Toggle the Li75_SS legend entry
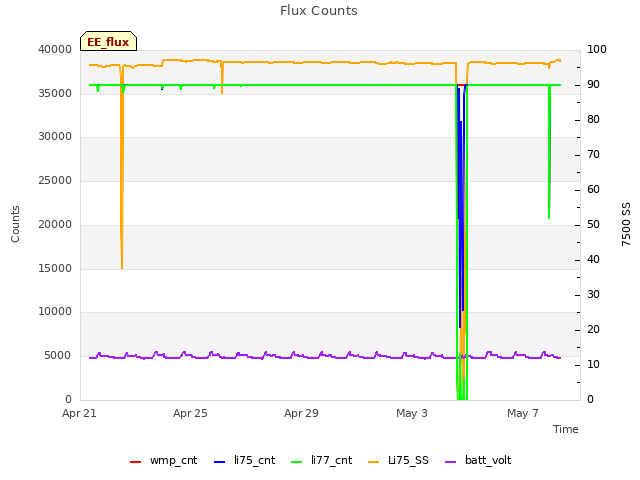640x480 pixels. click(398, 460)
